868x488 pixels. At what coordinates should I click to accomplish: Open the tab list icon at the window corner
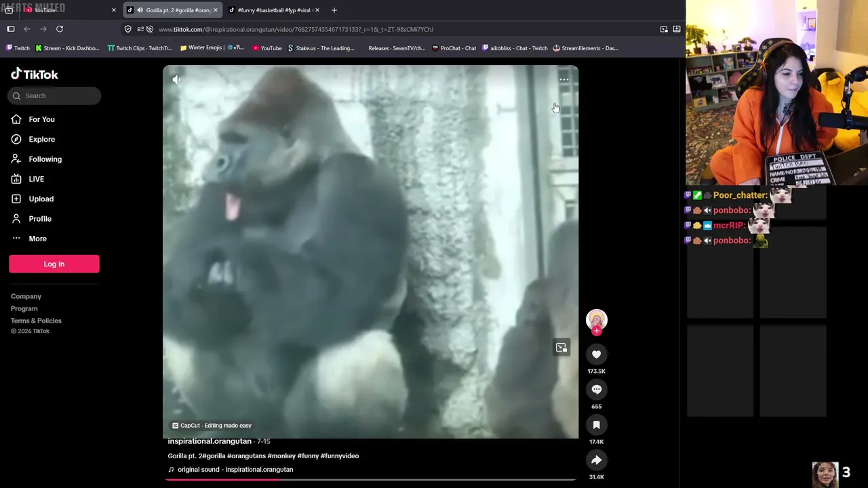(x=9, y=10)
